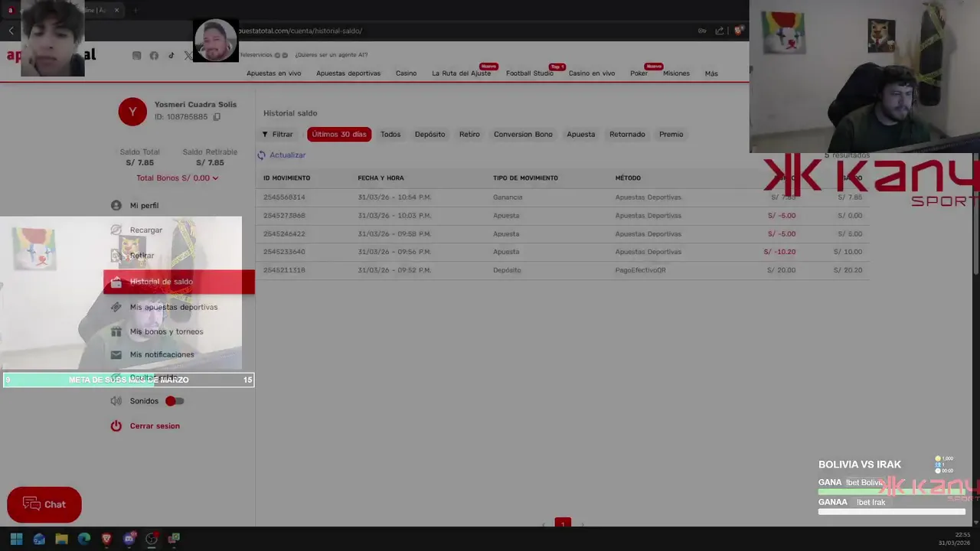Click the Ganancia movement type cell
980x551 pixels.
508,197
